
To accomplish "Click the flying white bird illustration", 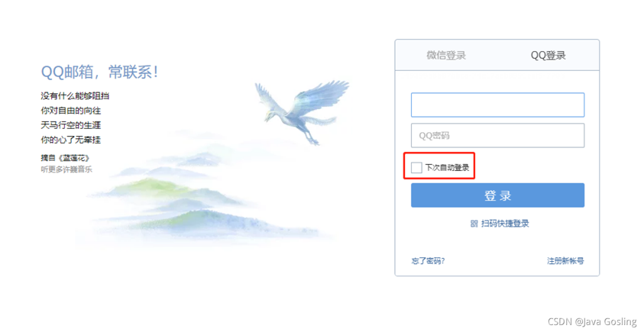I will (301, 110).
